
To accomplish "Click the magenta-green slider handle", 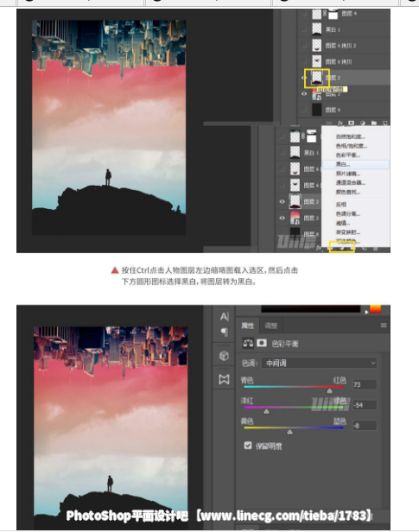I will [267, 411].
